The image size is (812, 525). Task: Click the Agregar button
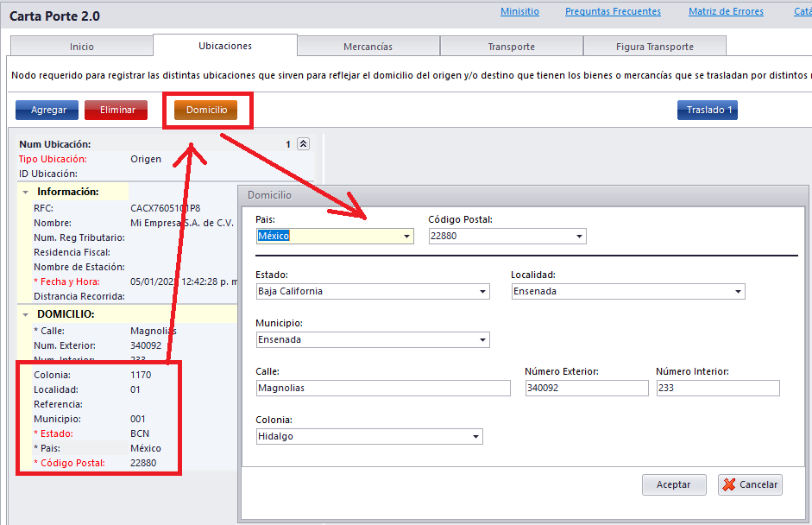(x=47, y=111)
